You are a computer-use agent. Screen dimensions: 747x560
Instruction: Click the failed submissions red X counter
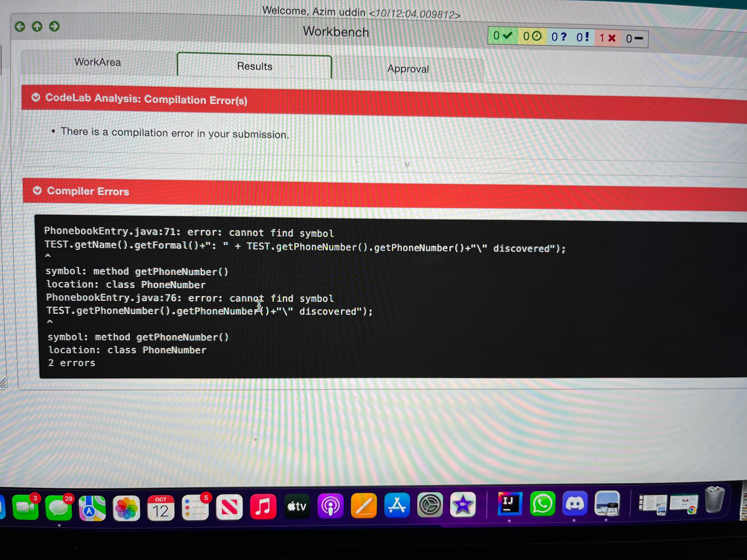tap(607, 38)
